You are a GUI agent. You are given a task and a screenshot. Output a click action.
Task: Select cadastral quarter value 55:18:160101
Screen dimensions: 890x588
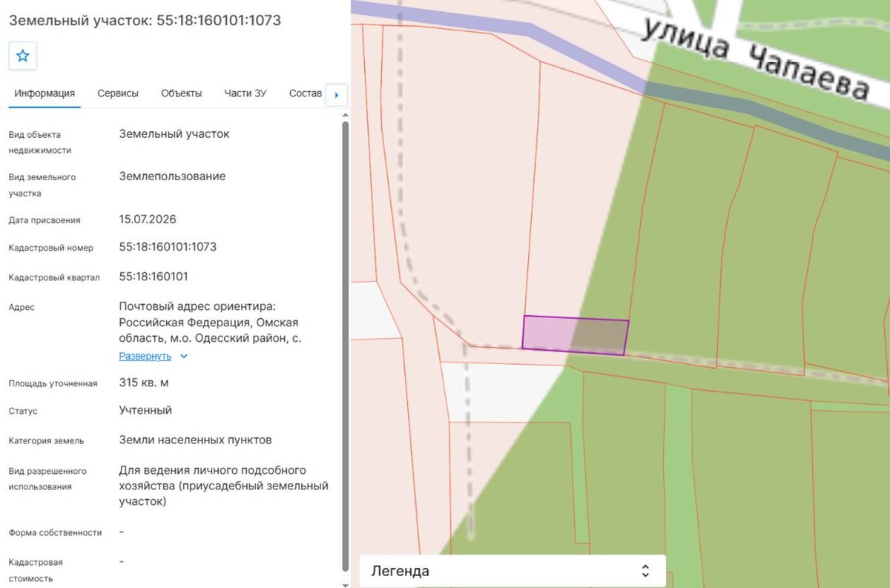(x=154, y=277)
